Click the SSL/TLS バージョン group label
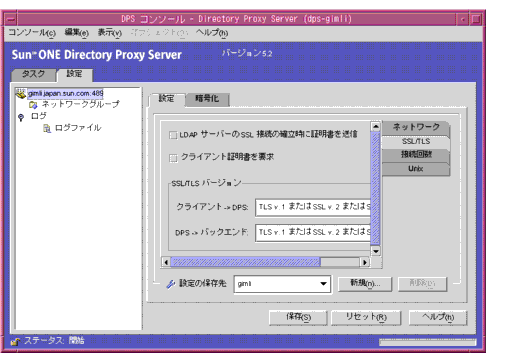The height and width of the screenshot is (361, 532). click(206, 184)
